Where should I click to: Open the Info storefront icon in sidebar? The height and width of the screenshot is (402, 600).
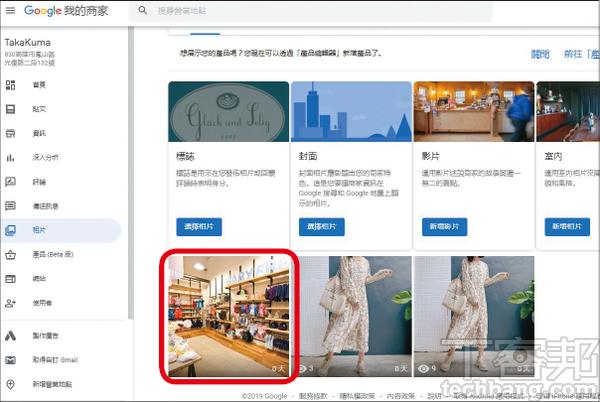click(10, 133)
